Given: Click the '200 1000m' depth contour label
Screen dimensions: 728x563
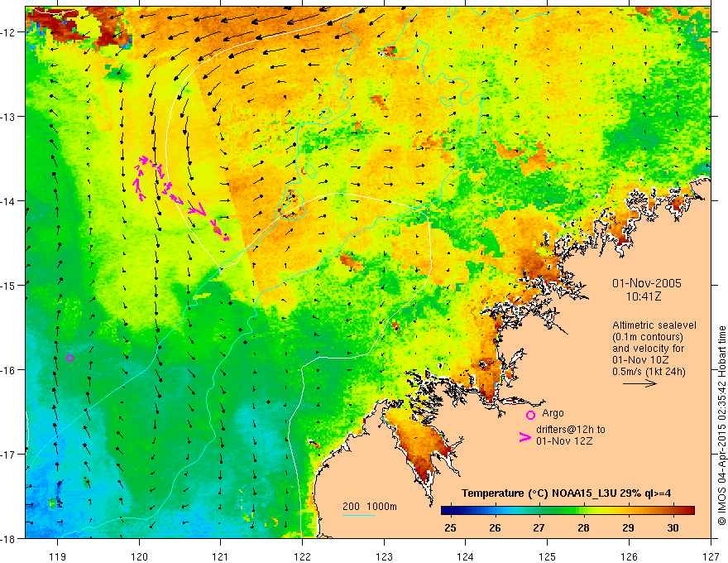Looking at the screenshot, I should (x=370, y=507).
